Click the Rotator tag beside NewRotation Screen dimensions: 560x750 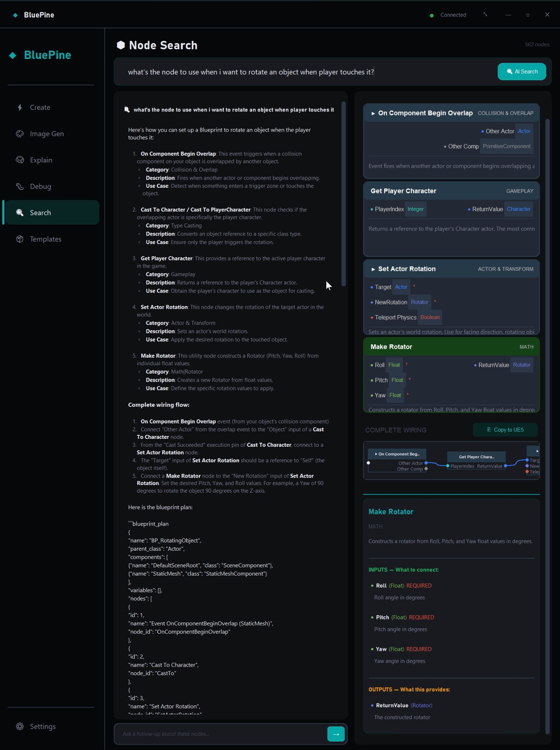(419, 302)
